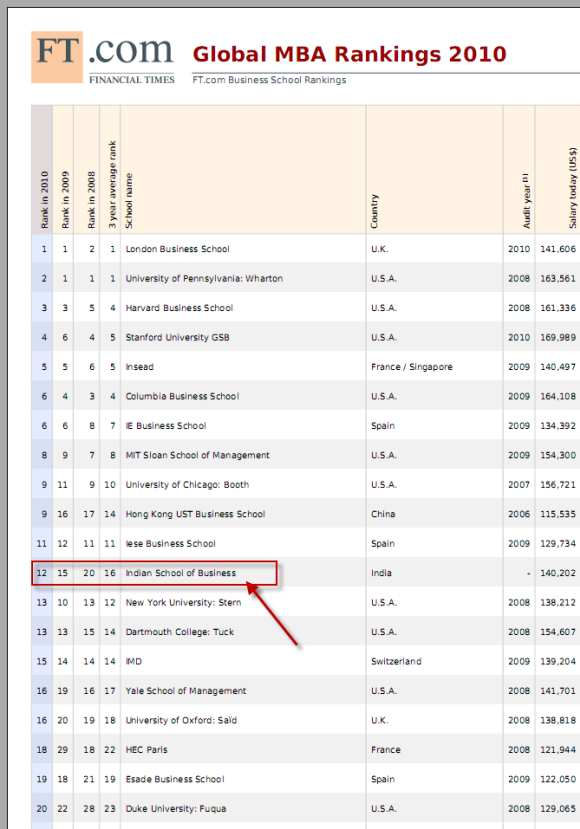Select HEC Paris school name
The width and height of the screenshot is (580, 829).
tap(146, 750)
